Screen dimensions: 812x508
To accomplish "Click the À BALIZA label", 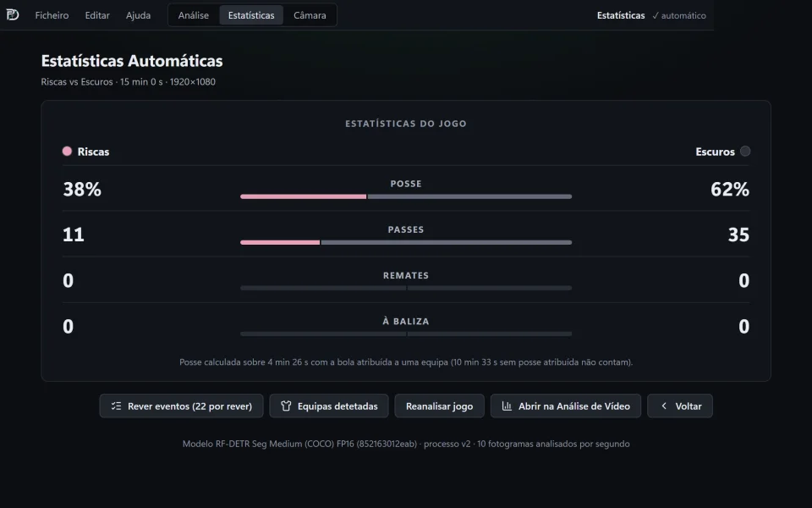I will 406,322.
